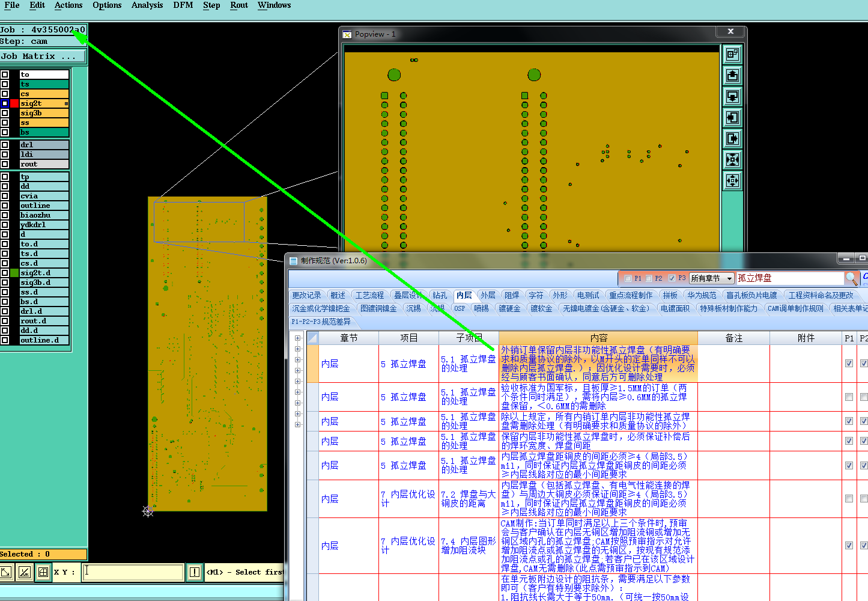This screenshot has width=868, height=601.
Task: Enable the P2 filter checkbox
Action: click(649, 278)
